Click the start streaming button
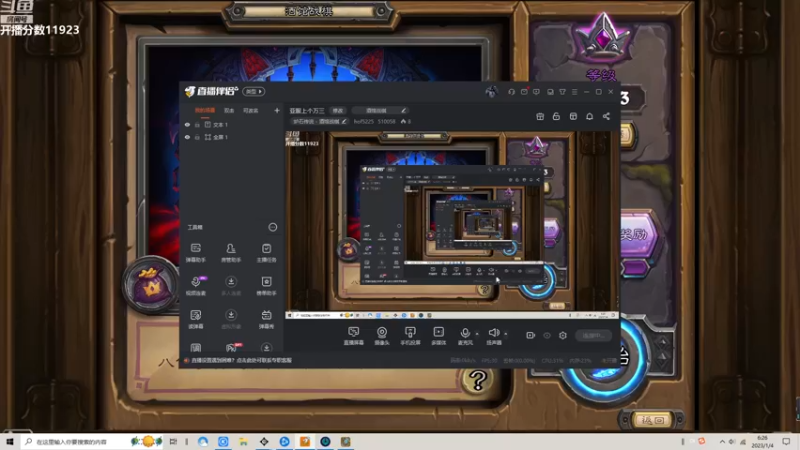Screen dimensions: 800x450 (593, 335)
